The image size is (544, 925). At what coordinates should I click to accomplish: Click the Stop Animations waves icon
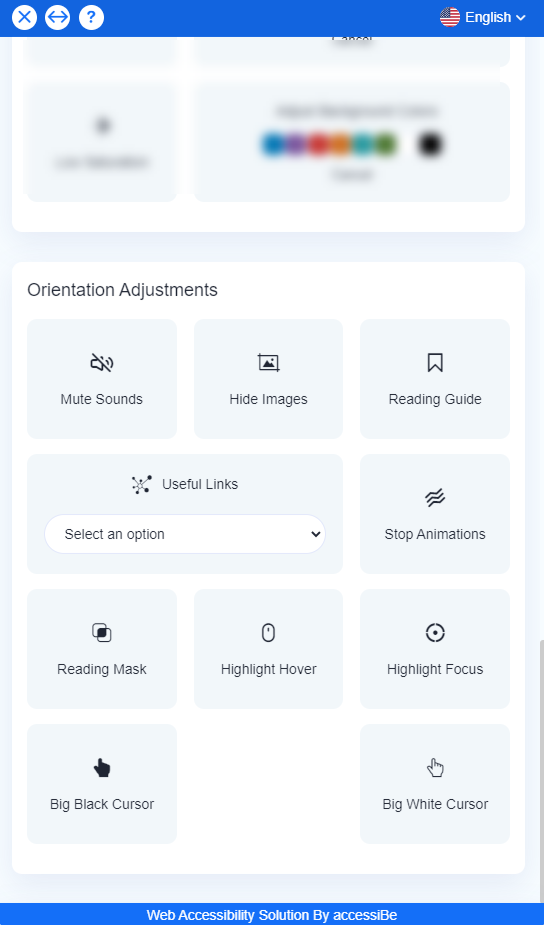click(435, 498)
